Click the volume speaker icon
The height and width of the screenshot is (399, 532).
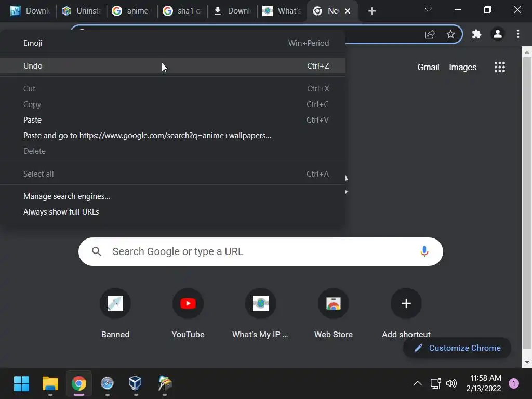pyautogui.click(x=451, y=383)
